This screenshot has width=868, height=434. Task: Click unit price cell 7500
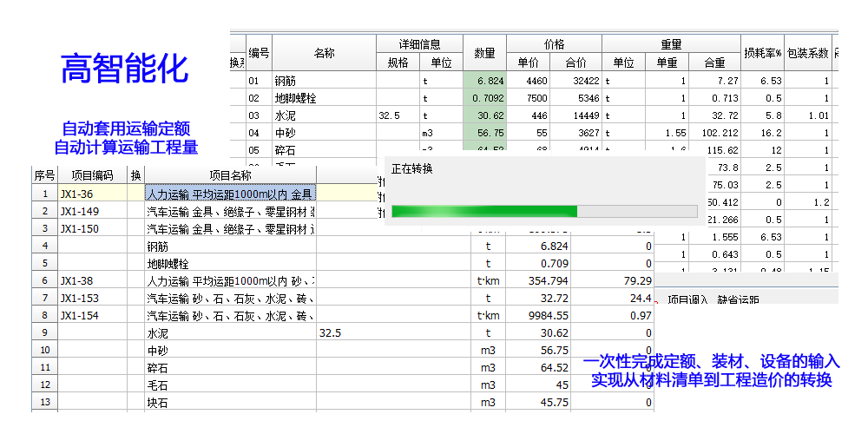coord(528,99)
